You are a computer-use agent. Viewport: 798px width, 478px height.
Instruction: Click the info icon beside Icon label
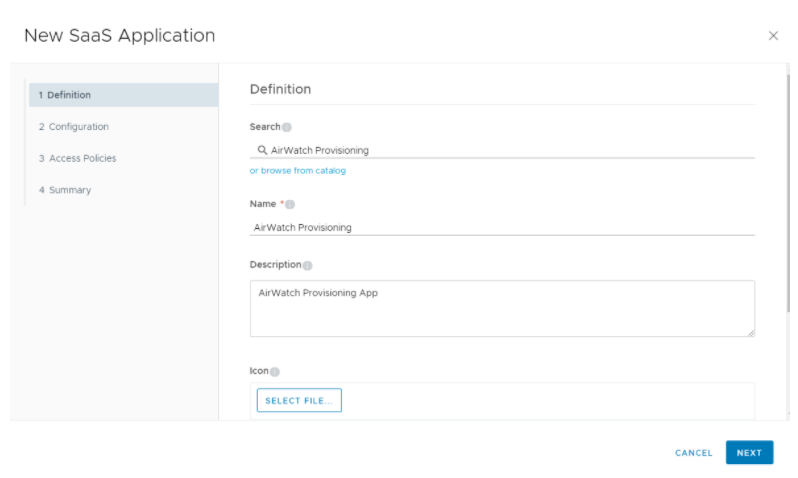point(275,372)
